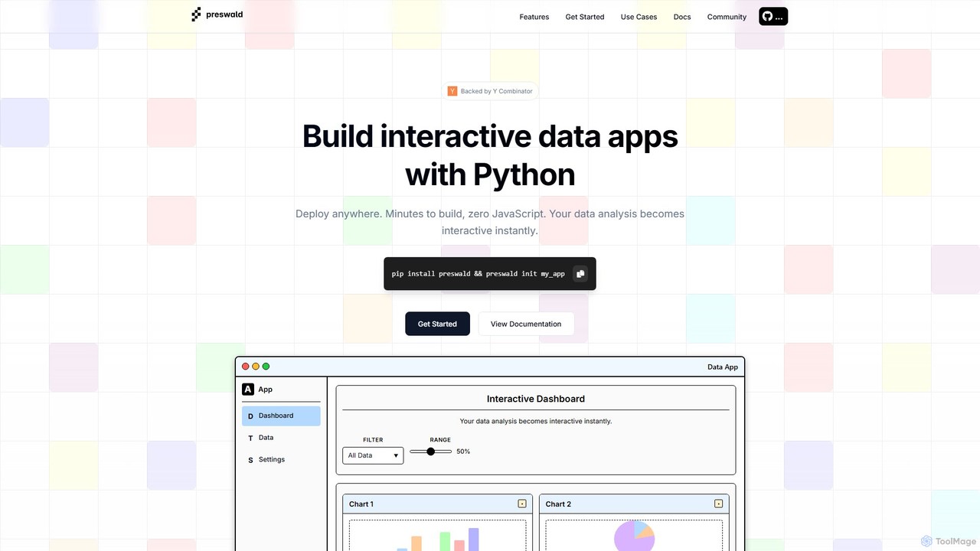Click 'Build interactive data apps' headline
This screenshot has height=551, width=980.
(490, 136)
